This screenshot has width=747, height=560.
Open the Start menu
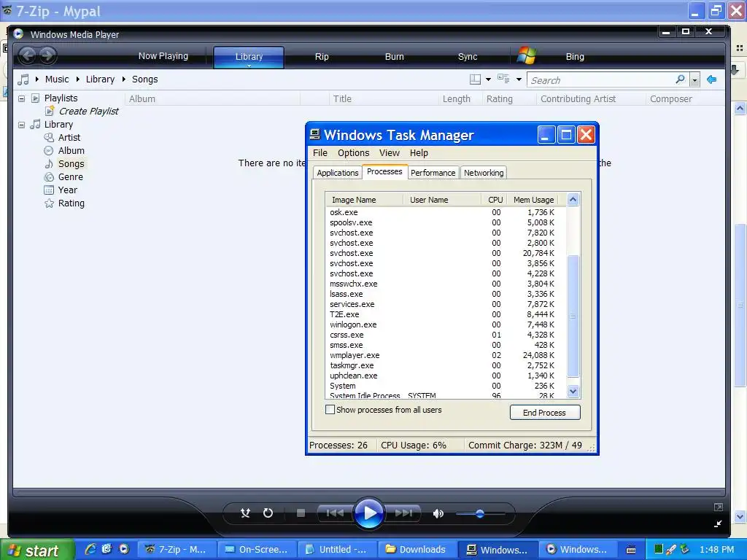pyautogui.click(x=37, y=551)
